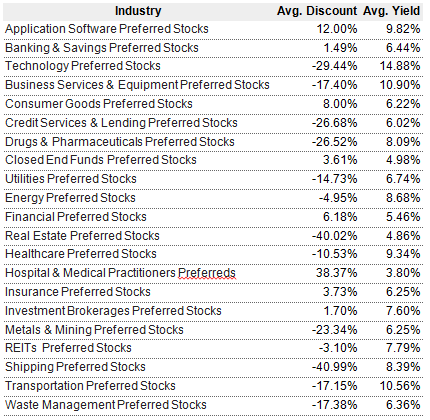
Task: Select Energy Preferred Stocks cell
Action: (70, 198)
